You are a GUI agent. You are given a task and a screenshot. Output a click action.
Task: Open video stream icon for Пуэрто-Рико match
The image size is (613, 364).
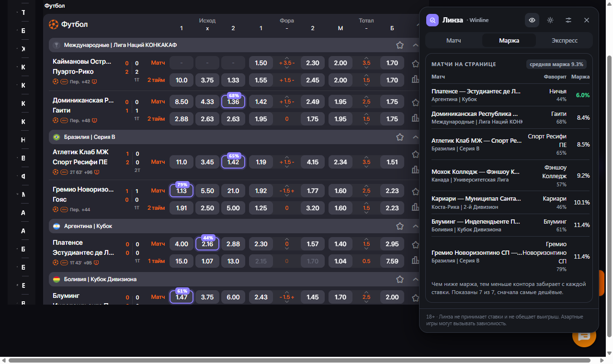[x=95, y=82]
